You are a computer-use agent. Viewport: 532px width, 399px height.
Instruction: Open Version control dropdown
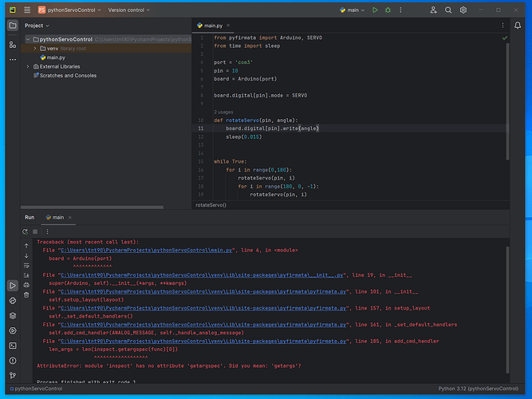pos(129,10)
